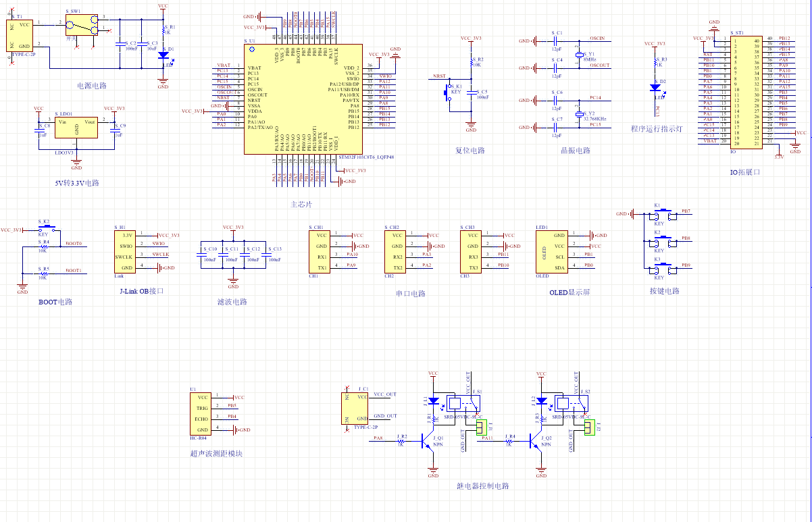Select serial connector S_CH2
812x522 pixels.
[395, 251]
